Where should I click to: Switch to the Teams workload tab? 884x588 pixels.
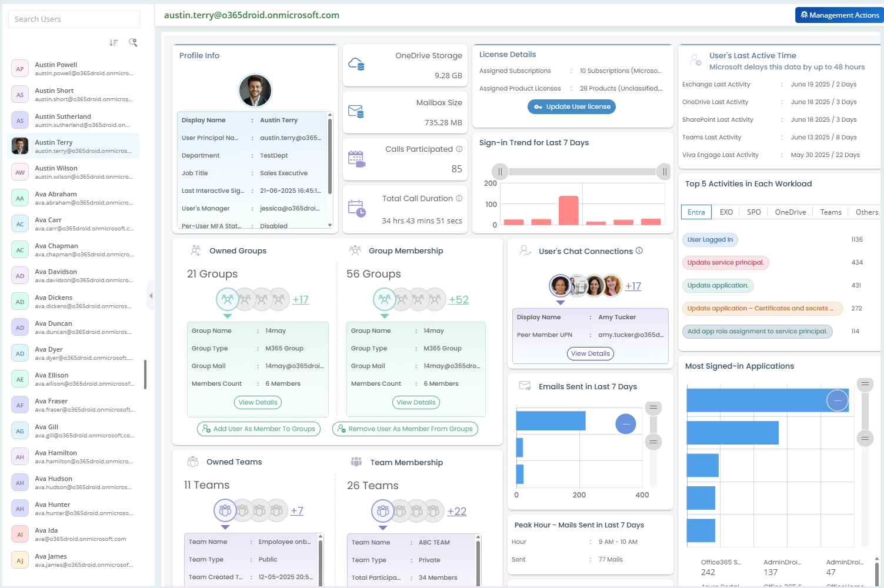pyautogui.click(x=830, y=212)
